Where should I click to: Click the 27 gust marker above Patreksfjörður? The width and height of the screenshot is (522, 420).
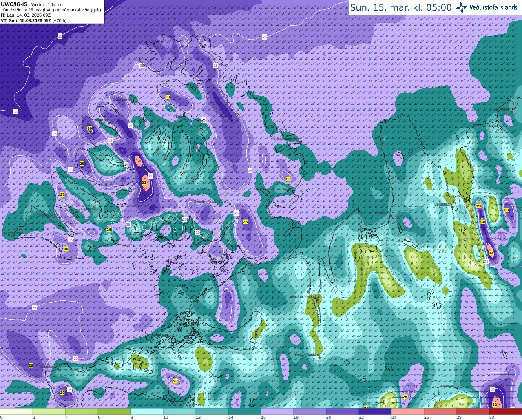coord(62,195)
